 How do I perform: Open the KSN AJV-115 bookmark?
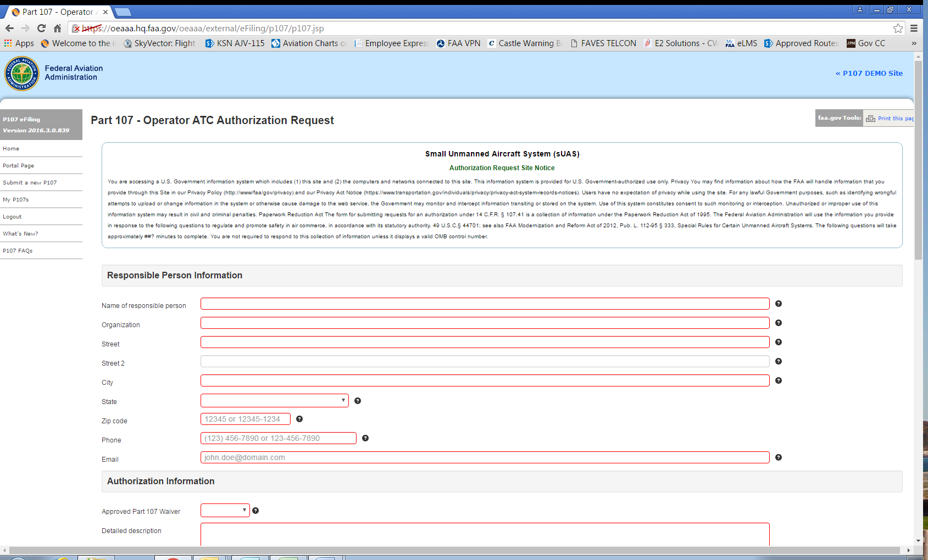click(235, 43)
